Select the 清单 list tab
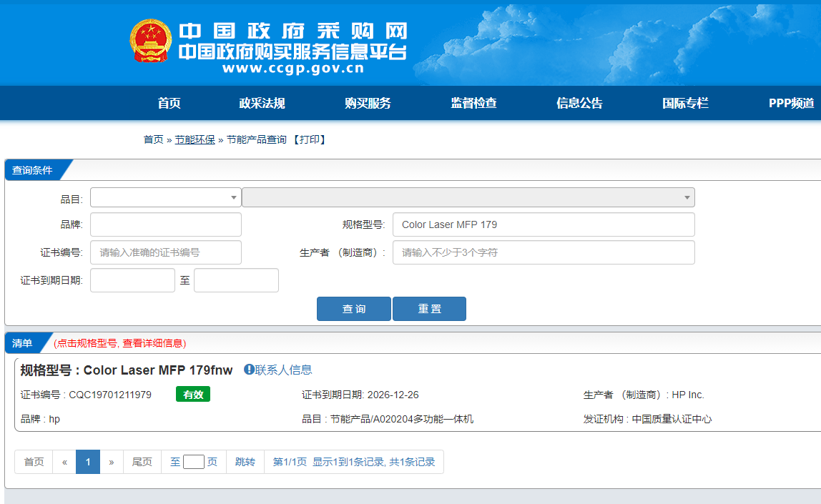 pos(22,343)
